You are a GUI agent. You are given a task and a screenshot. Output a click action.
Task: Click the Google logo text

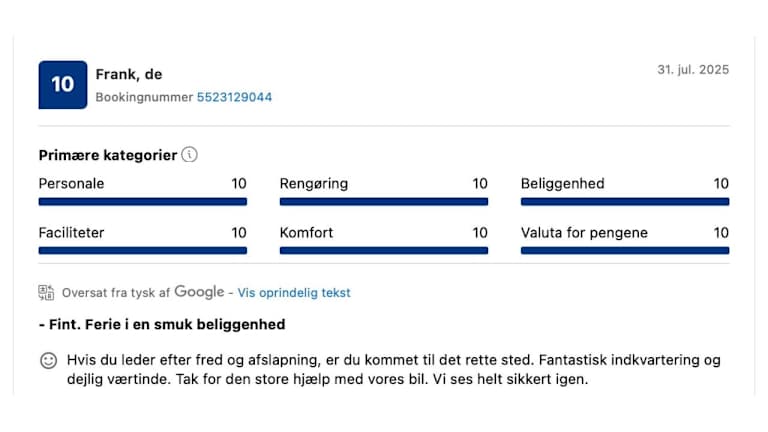click(199, 292)
